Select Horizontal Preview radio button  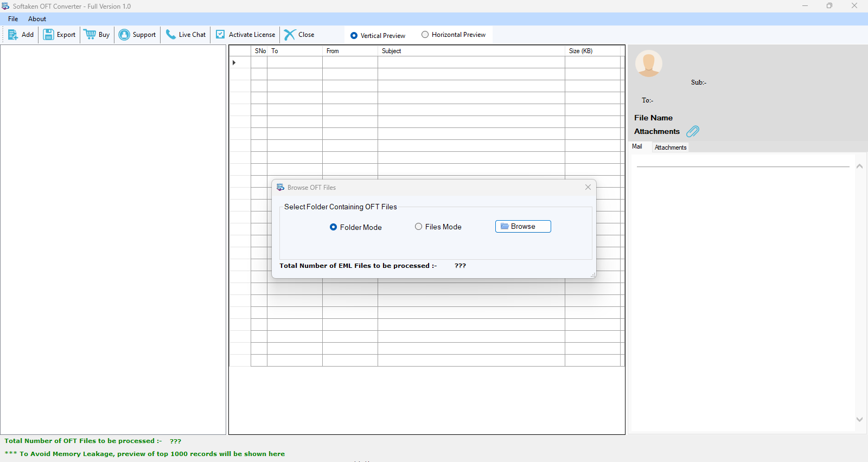425,35
